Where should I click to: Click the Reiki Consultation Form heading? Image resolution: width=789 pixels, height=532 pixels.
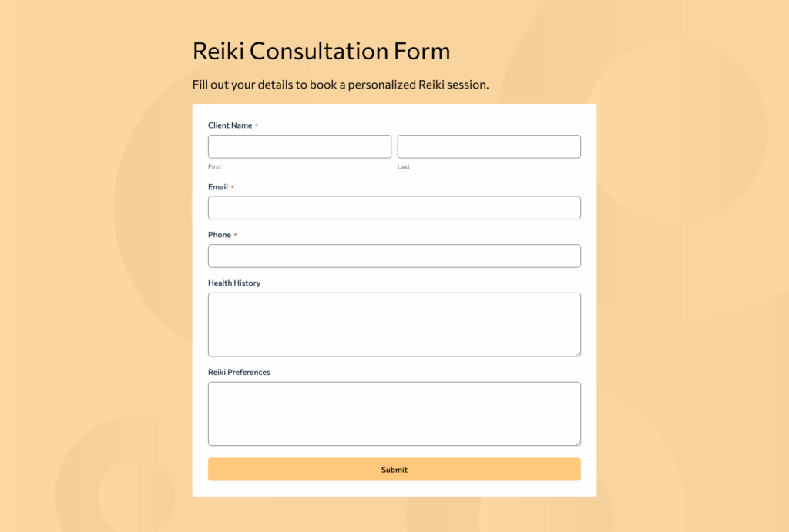point(321,51)
